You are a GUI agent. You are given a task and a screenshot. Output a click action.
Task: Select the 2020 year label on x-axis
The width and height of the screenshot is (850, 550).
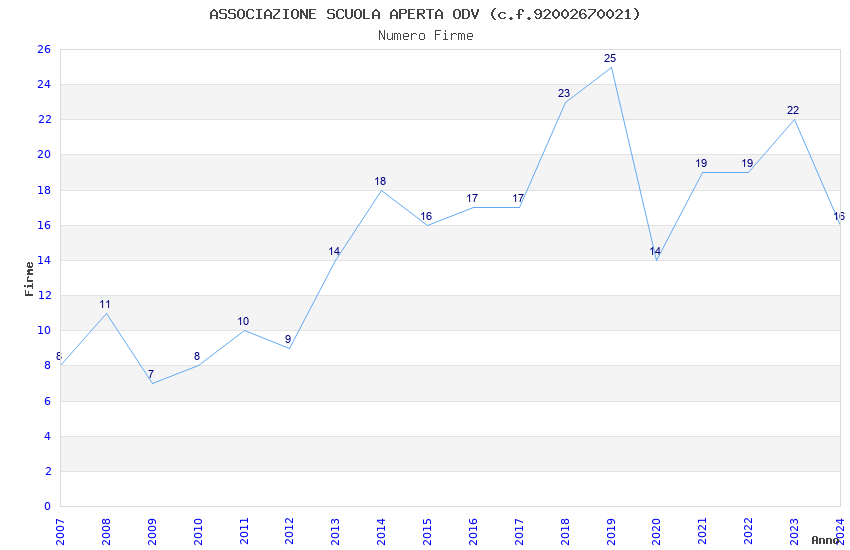click(x=656, y=532)
